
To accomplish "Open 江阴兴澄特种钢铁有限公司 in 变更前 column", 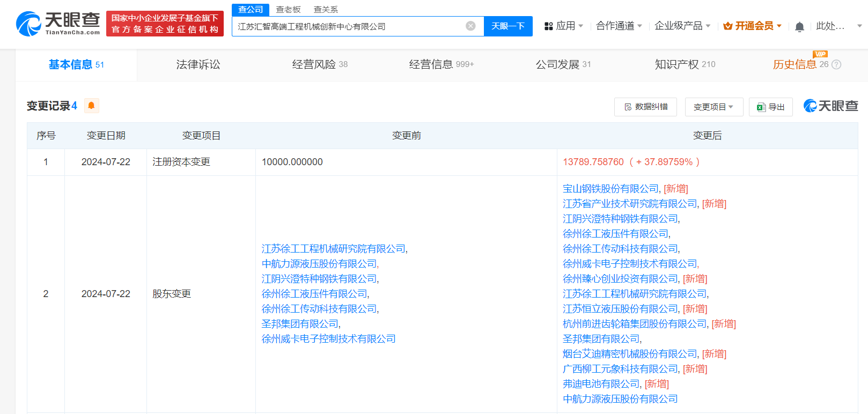I will [x=319, y=279].
